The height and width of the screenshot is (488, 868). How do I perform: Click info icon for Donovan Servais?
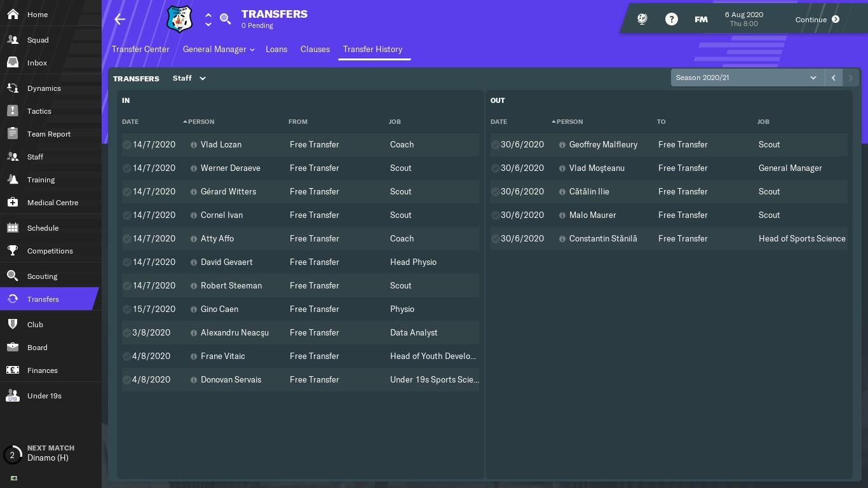coord(194,380)
